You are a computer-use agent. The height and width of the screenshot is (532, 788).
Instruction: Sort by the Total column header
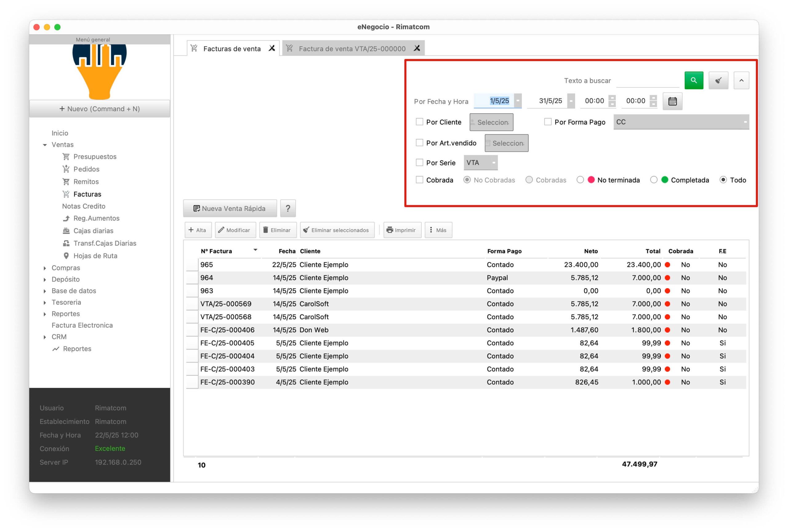point(653,251)
